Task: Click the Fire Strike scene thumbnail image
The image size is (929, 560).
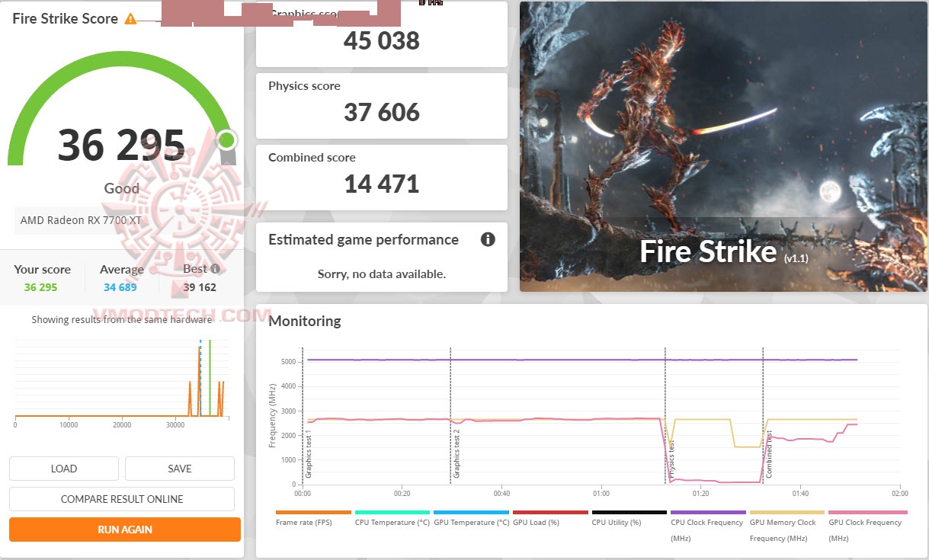Action: (724, 146)
